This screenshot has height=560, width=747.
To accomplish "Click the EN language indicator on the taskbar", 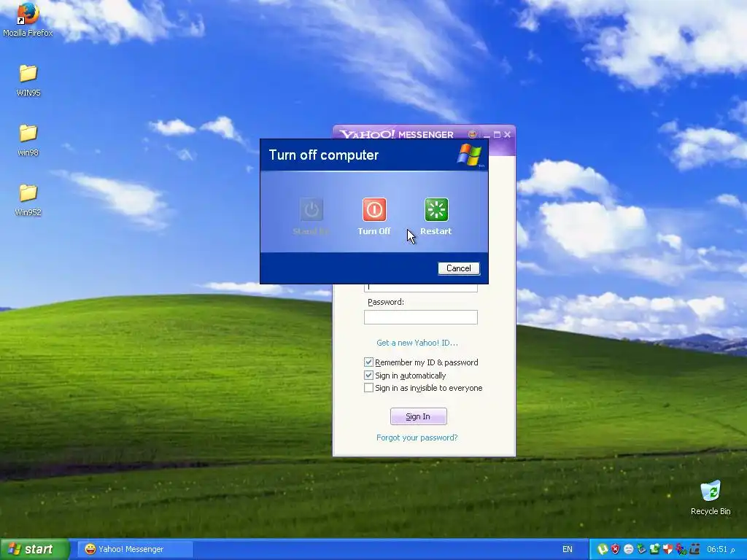I will [x=568, y=549].
